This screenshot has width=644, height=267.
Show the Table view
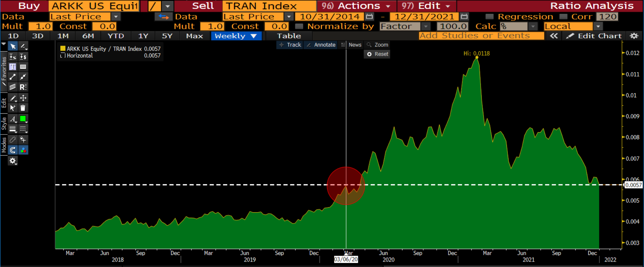[289, 36]
